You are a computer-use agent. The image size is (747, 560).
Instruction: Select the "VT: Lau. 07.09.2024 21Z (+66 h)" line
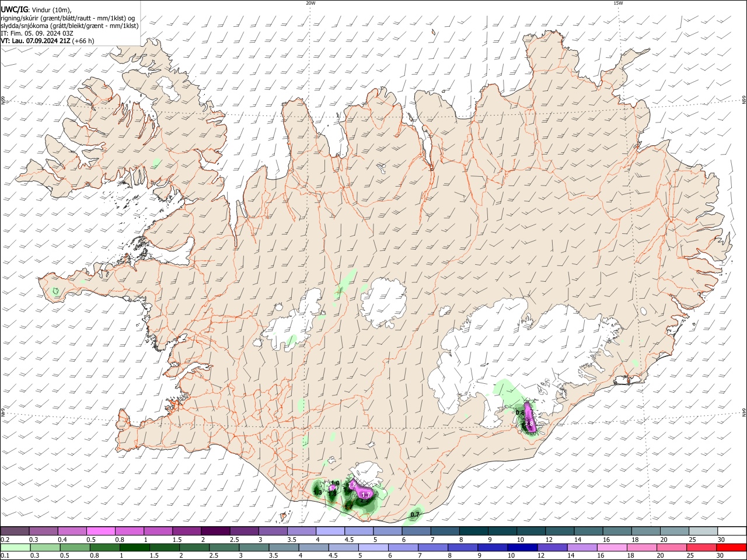coord(47,41)
